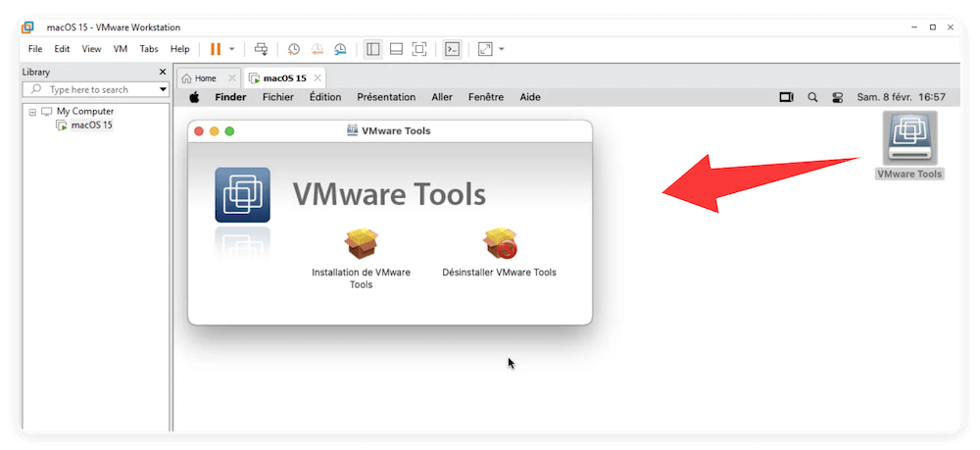Viewport: 980px width, 450px height.
Task: Open the power options dropdown arrow beside pause
Action: (232, 49)
